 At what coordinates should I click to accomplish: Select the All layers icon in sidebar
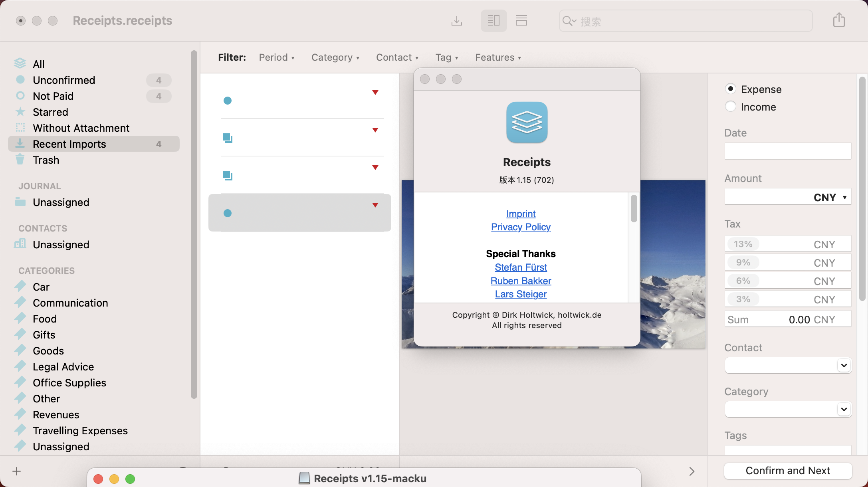[20, 63]
